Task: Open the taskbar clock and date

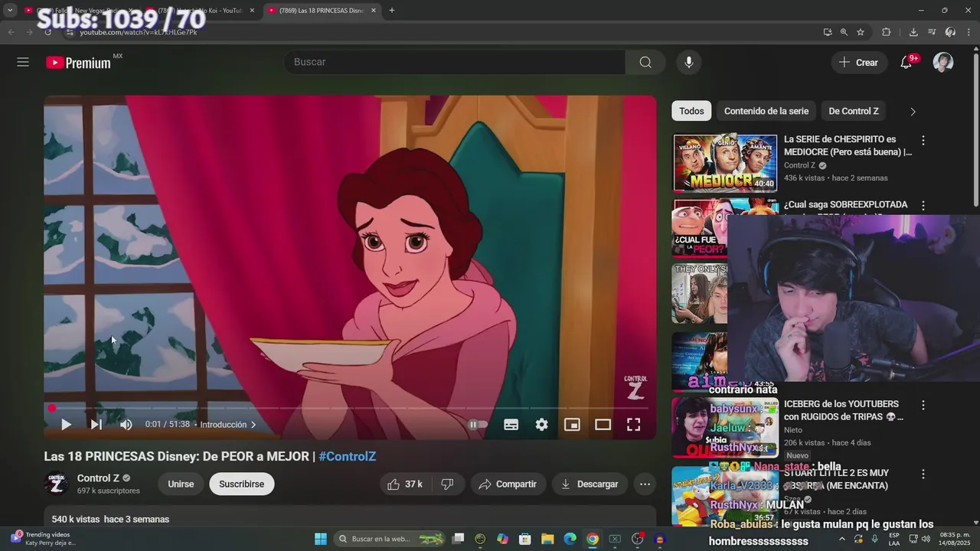Action: [955, 539]
